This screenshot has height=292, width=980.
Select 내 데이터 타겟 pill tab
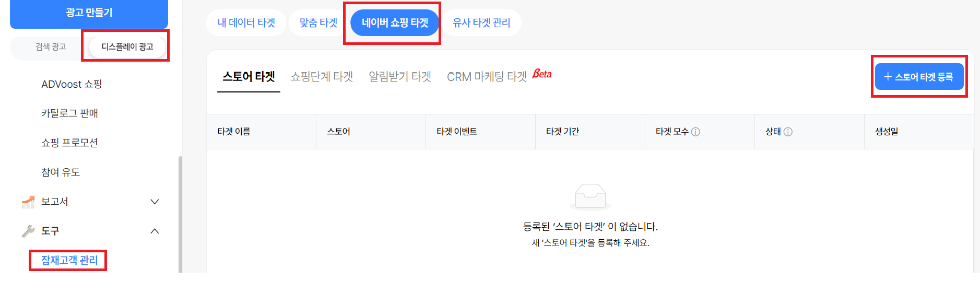[x=246, y=23]
